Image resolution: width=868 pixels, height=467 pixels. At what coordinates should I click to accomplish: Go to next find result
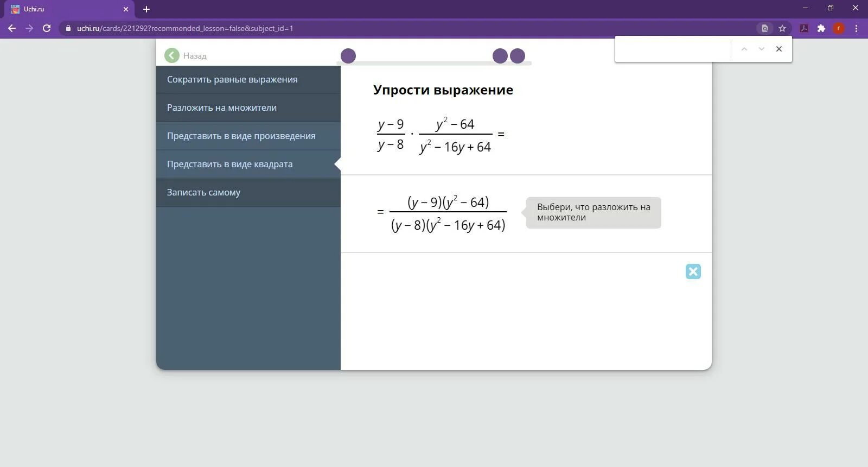[762, 49]
